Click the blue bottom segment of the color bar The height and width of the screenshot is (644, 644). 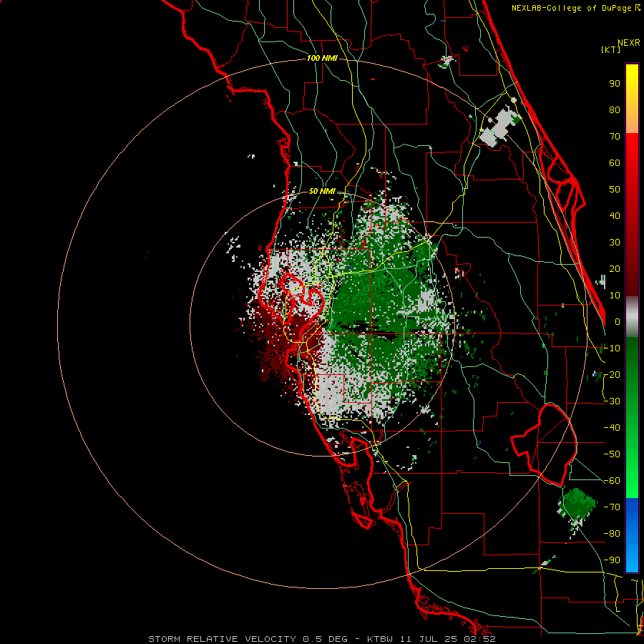coord(632,535)
